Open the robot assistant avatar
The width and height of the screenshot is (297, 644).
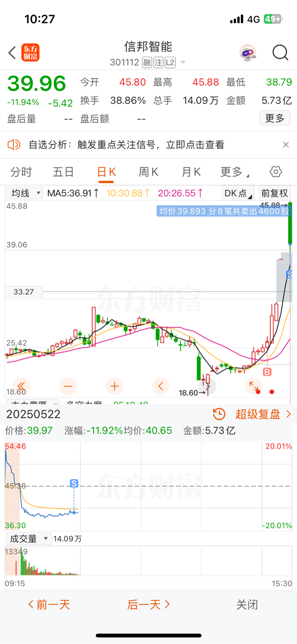[x=248, y=53]
